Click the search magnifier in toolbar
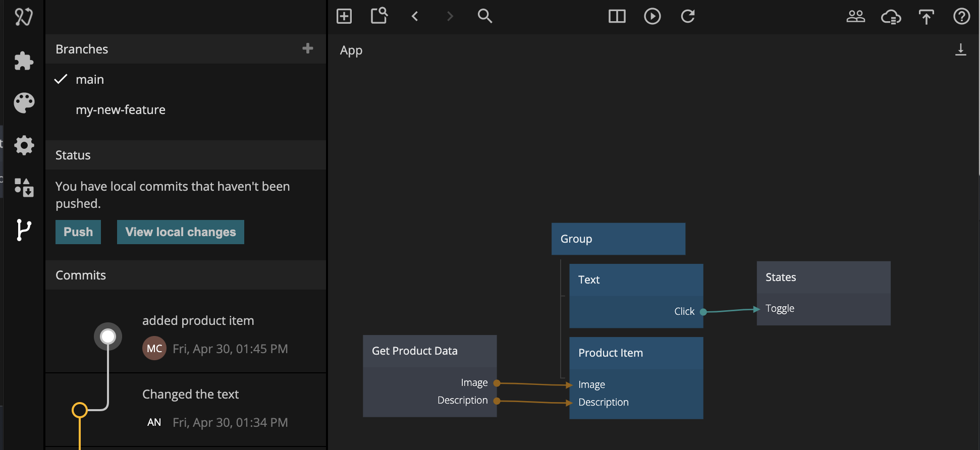The height and width of the screenshot is (450, 980). (484, 16)
